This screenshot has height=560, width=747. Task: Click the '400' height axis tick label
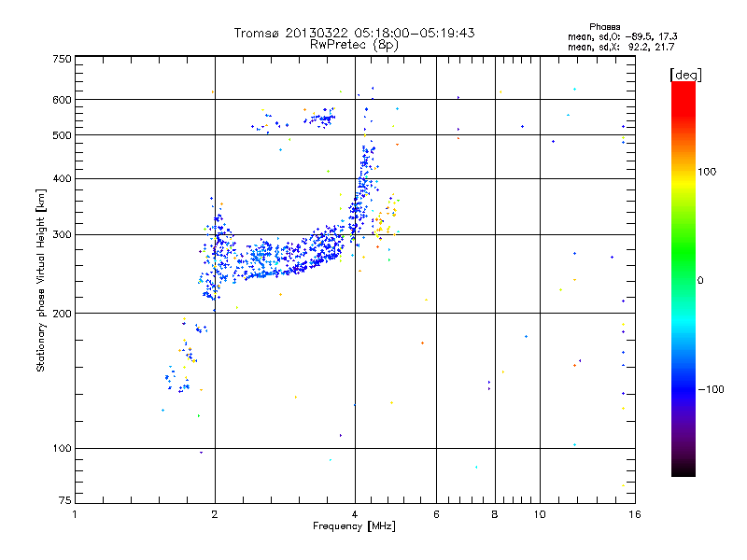click(x=62, y=179)
